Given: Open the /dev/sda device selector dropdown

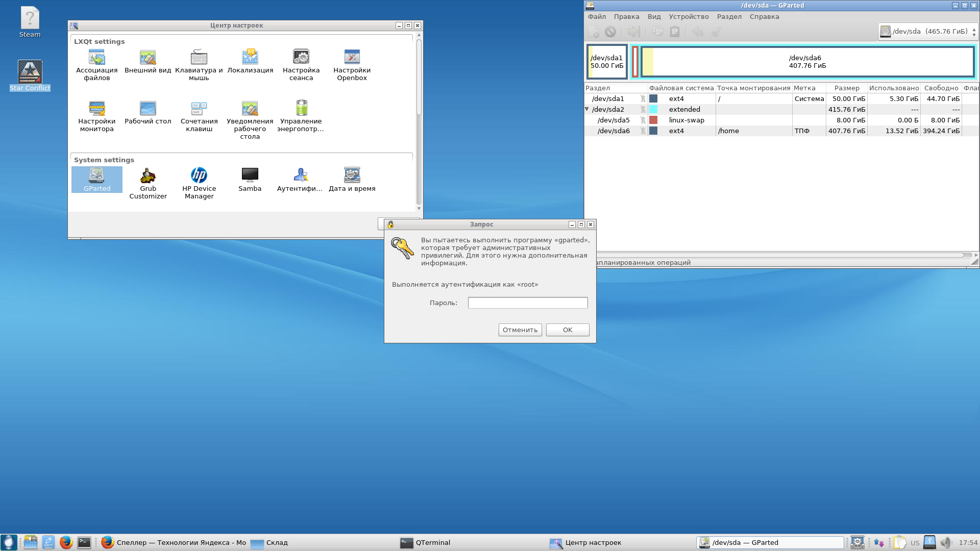Looking at the screenshot, I should pyautogui.click(x=927, y=32).
